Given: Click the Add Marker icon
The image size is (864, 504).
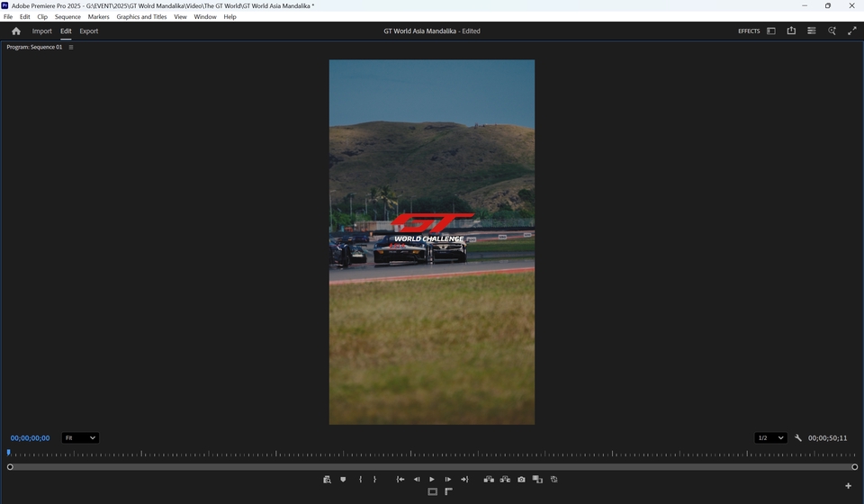Looking at the screenshot, I should 343,480.
